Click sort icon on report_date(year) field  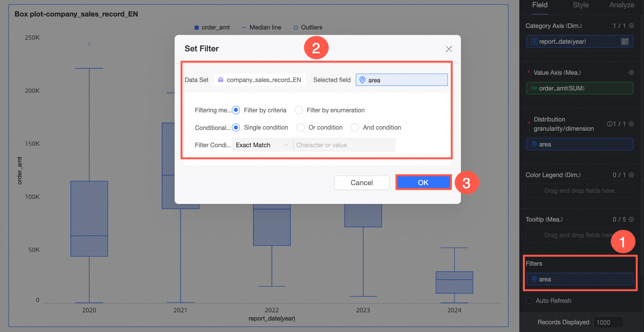(x=625, y=41)
